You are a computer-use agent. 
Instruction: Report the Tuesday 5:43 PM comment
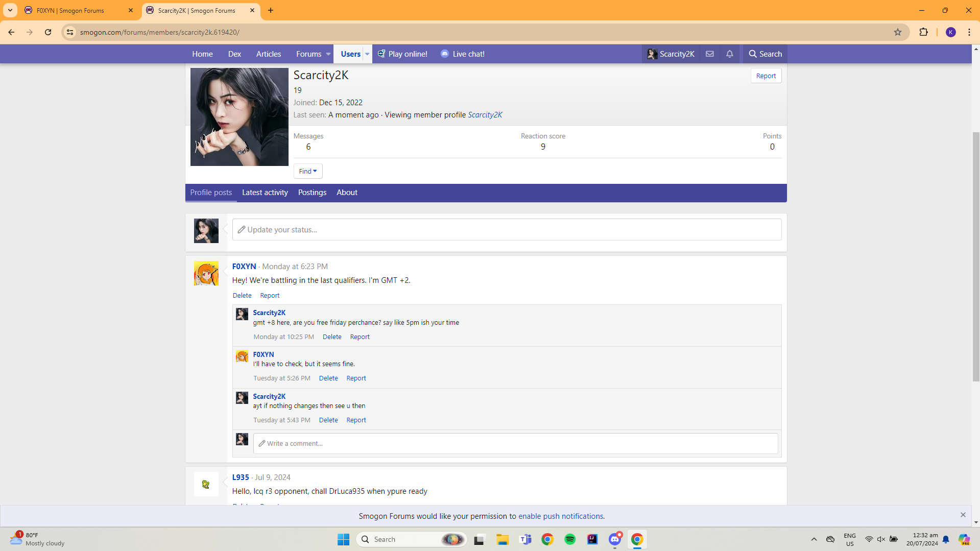[356, 420]
